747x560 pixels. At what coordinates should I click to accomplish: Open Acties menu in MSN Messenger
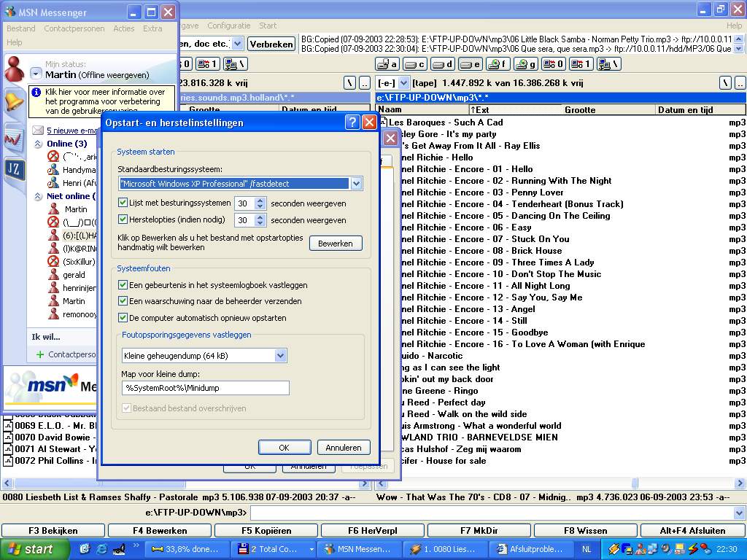click(124, 28)
